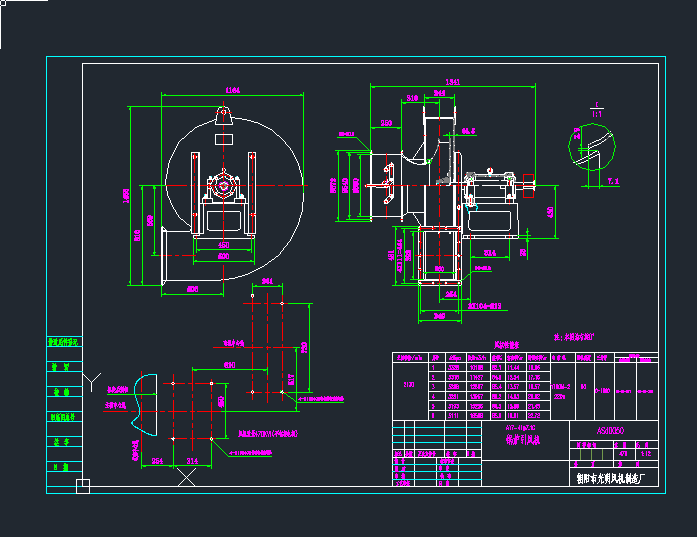Select the 1:1 scale label above detail view

(596, 110)
